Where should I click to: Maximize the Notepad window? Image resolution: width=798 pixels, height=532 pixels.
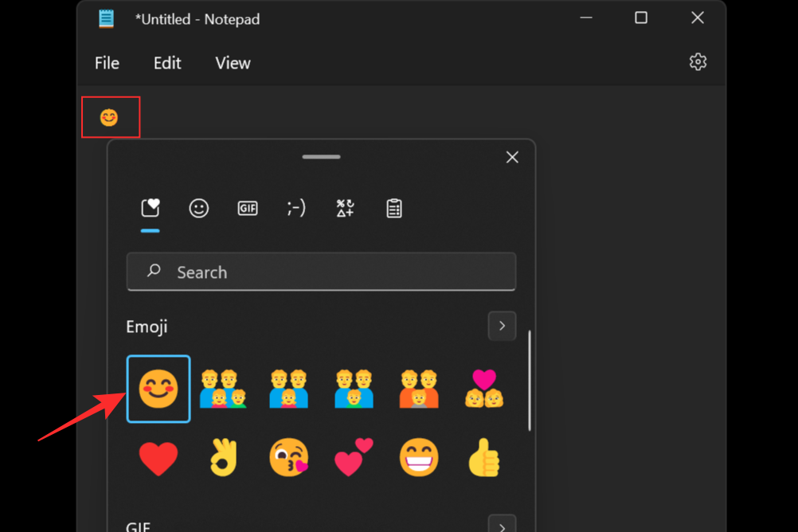[x=641, y=18]
